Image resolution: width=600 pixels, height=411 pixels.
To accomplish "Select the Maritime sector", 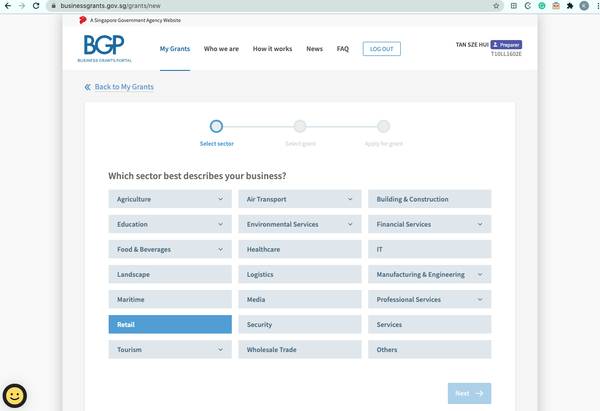I will [170, 299].
